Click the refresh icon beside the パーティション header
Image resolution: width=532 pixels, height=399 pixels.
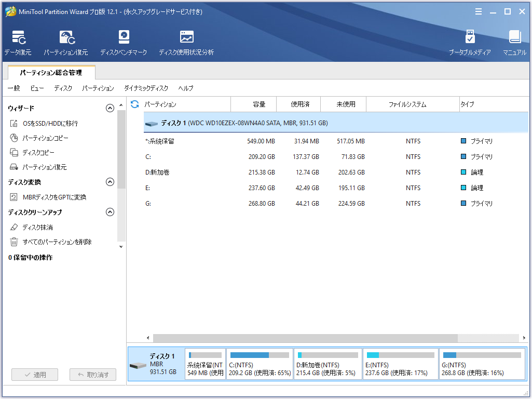coord(135,104)
